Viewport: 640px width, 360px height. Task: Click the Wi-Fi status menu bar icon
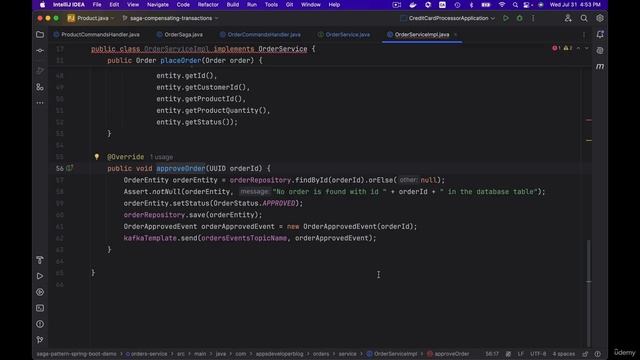pos(502,5)
